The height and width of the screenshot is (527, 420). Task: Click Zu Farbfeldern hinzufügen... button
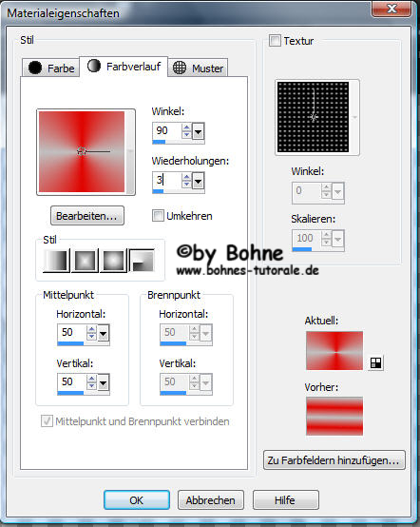click(334, 460)
